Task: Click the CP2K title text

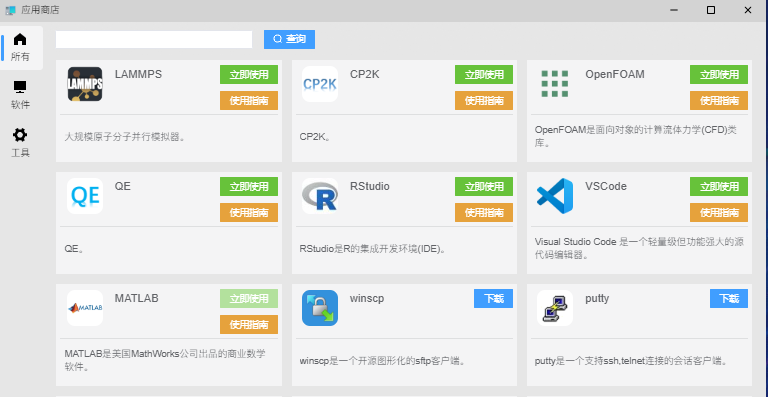Action: (x=364, y=74)
